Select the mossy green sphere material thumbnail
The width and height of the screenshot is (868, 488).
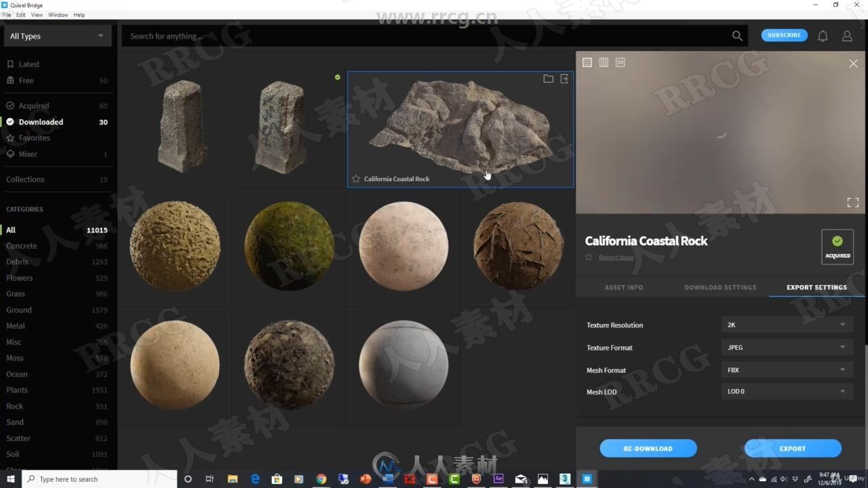pos(289,246)
